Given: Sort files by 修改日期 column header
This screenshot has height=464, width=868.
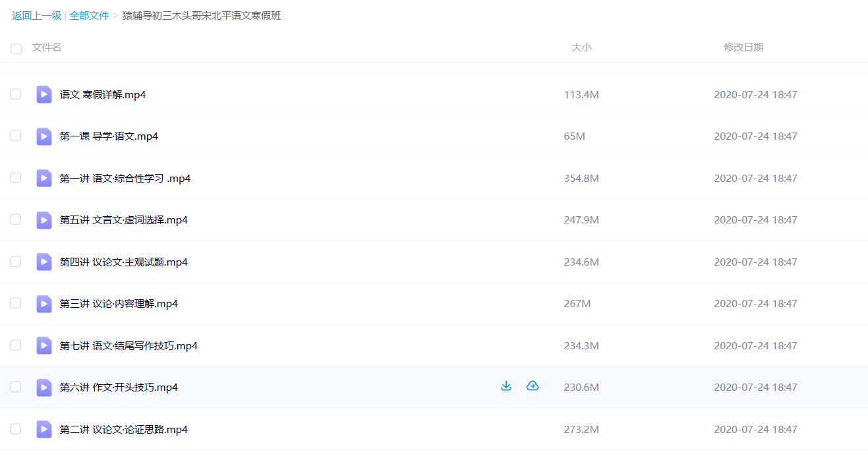Looking at the screenshot, I should 743,47.
